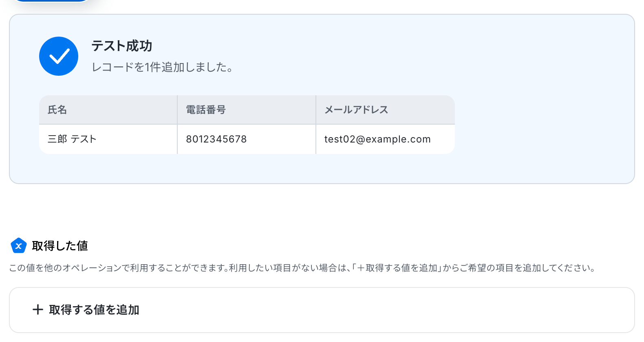The image size is (644, 342).
Task: Click the 取得した値 section heading
Action: (x=60, y=246)
